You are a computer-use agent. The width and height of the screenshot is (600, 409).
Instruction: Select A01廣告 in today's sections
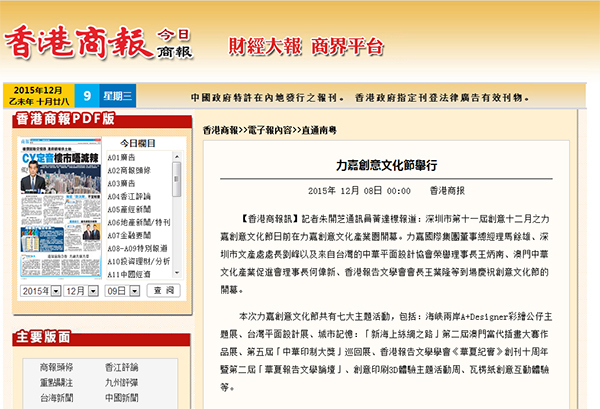121,158
